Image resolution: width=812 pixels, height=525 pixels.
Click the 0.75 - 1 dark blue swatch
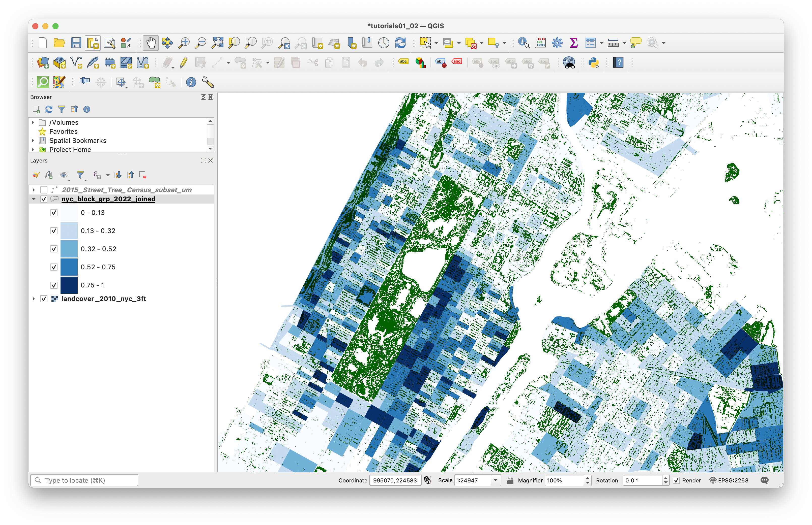[x=69, y=285]
